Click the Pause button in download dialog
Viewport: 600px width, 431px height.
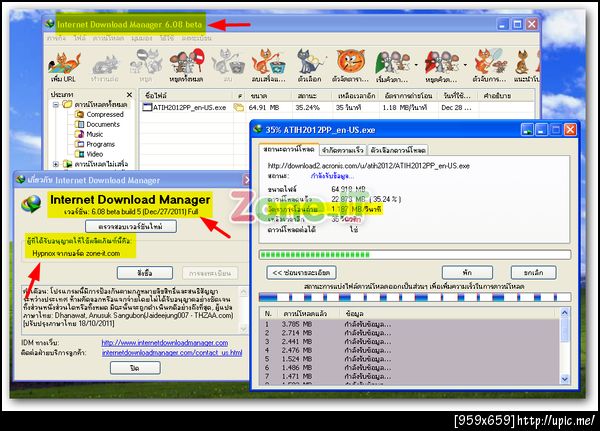point(467,273)
